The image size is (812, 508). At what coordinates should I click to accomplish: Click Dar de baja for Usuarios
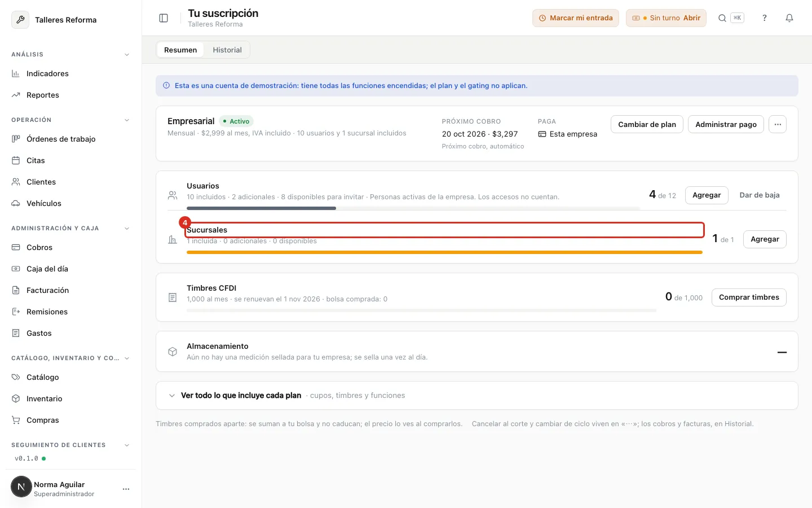coord(760,195)
